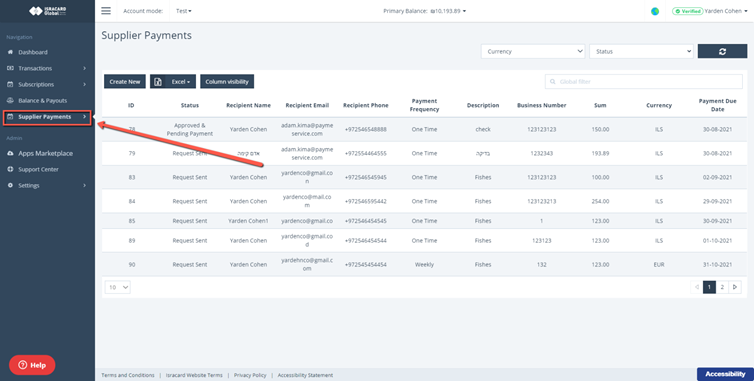Expand the Settings submenu chevron

(85, 185)
